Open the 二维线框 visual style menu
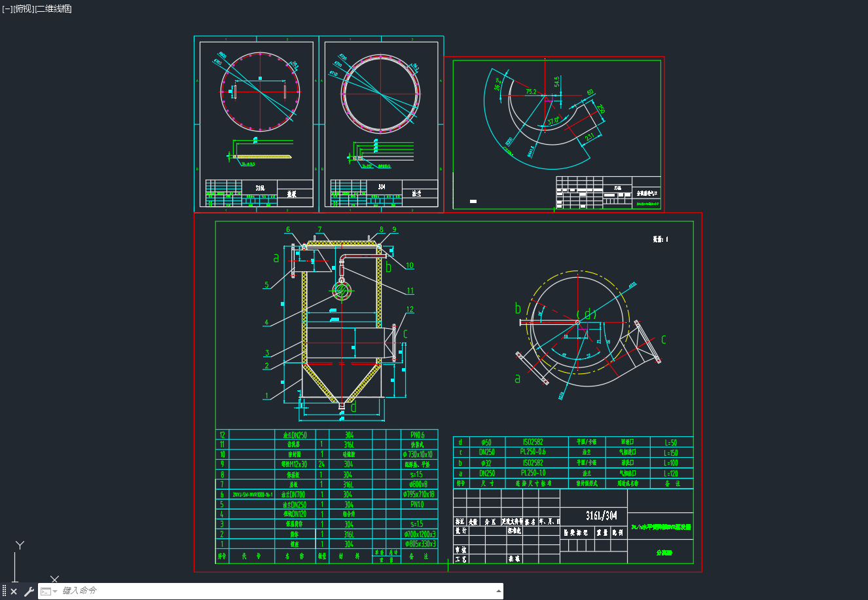 tap(54, 9)
